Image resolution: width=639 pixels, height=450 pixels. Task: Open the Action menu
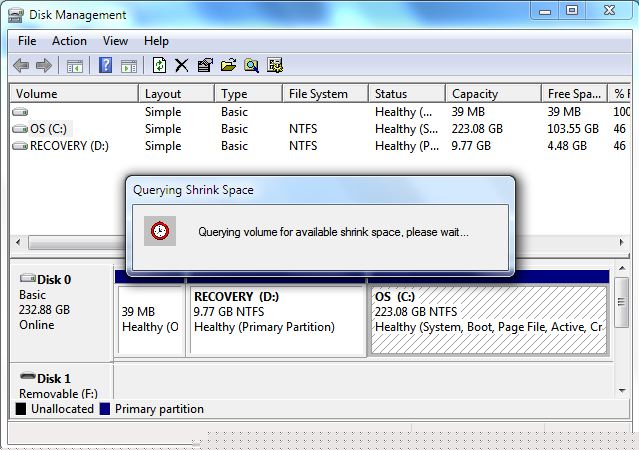tap(69, 41)
